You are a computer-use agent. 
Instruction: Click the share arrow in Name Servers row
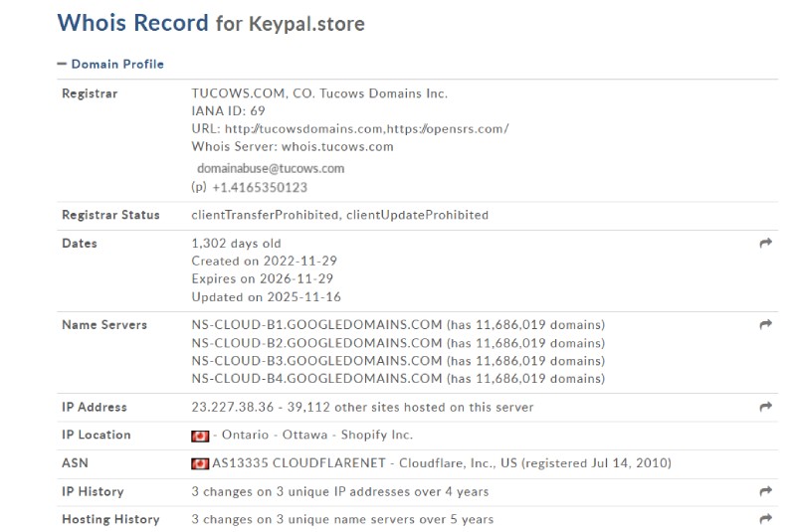(765, 324)
